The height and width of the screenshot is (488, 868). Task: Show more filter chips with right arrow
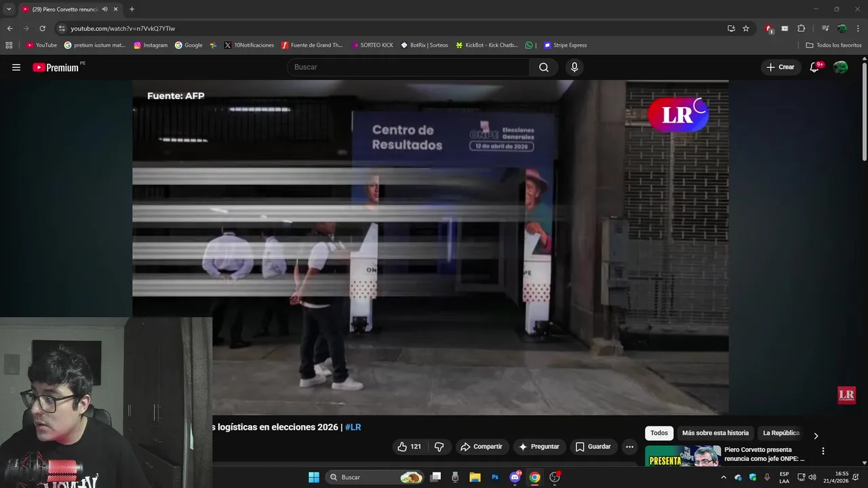point(816,436)
